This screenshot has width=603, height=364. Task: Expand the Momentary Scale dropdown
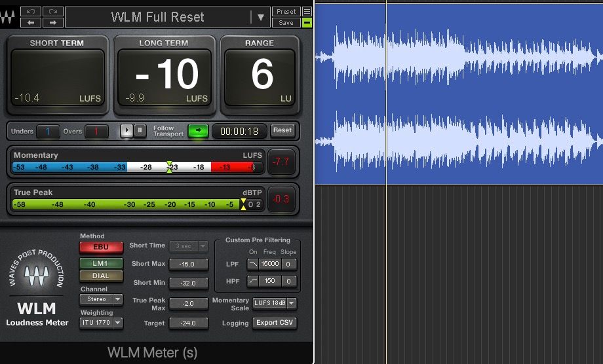[x=275, y=303]
